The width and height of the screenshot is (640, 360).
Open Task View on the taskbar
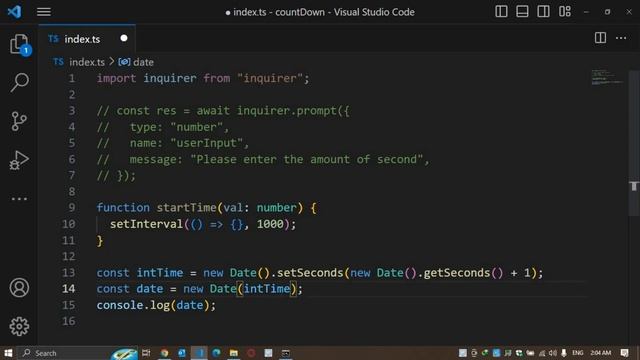point(146,353)
